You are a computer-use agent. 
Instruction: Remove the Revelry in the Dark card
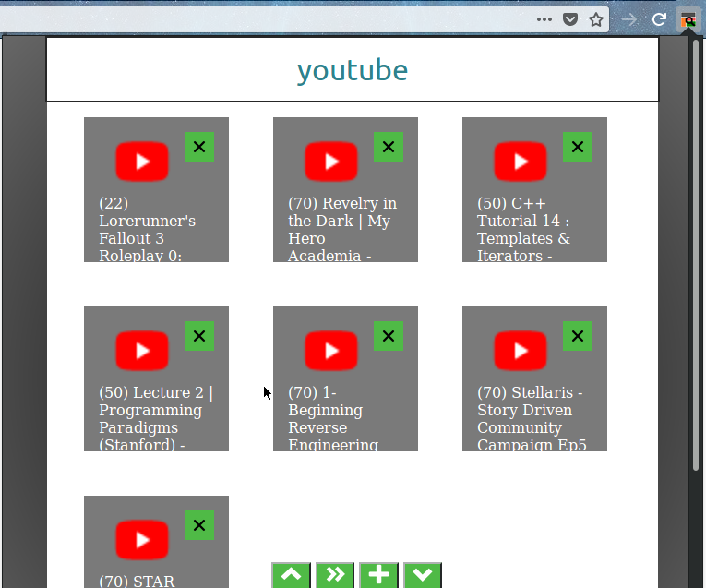click(389, 147)
